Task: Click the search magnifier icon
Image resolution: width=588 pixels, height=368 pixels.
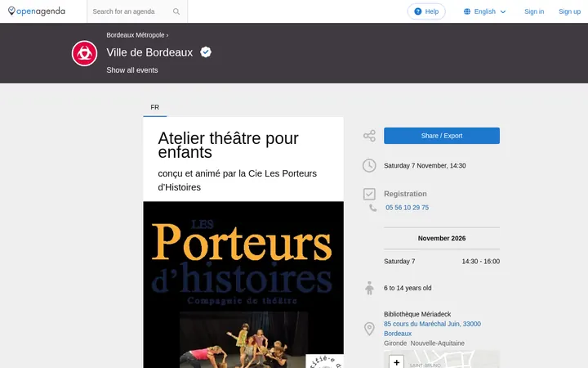Action: tap(176, 11)
